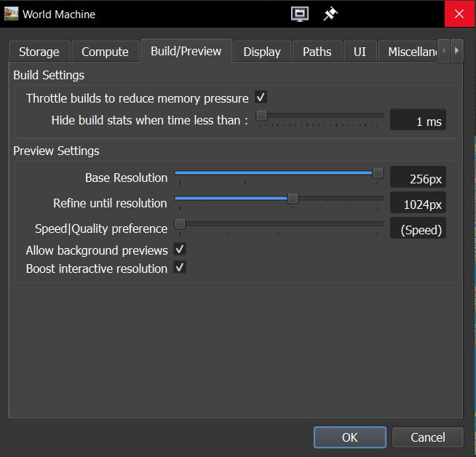Go to the Display tab

click(262, 52)
